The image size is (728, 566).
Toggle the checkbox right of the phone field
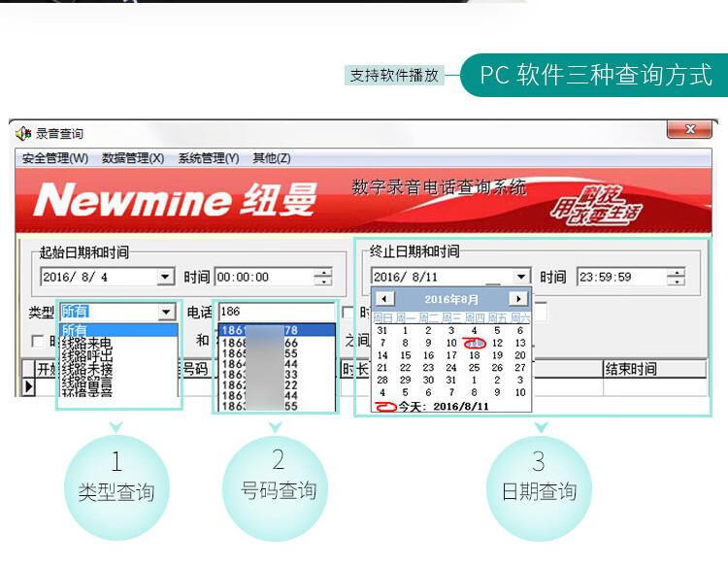click(347, 313)
